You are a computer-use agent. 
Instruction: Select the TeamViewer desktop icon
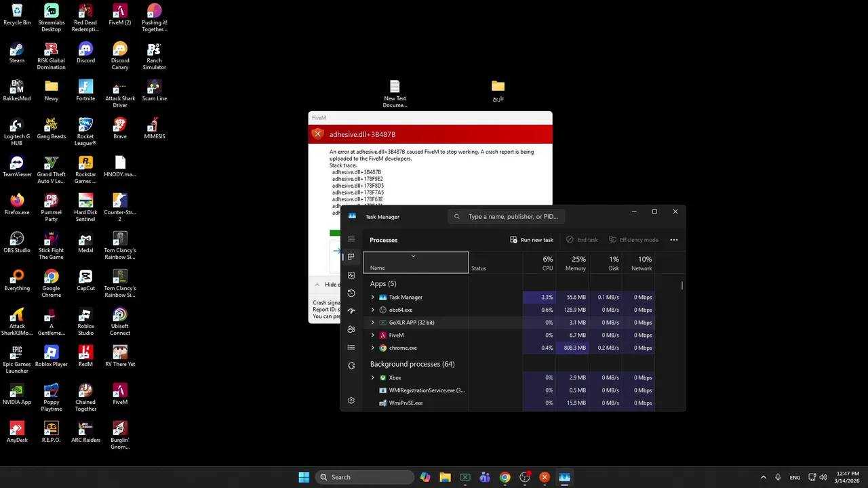point(17,167)
